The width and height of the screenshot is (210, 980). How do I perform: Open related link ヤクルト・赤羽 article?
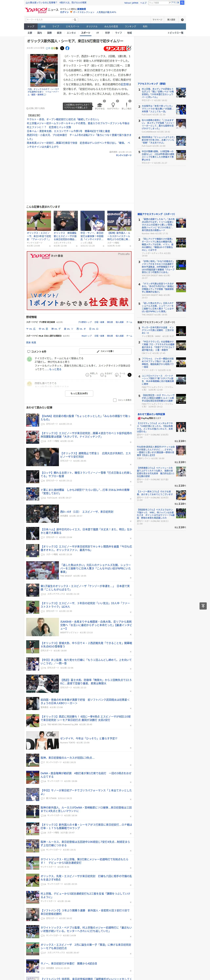coord(63,119)
